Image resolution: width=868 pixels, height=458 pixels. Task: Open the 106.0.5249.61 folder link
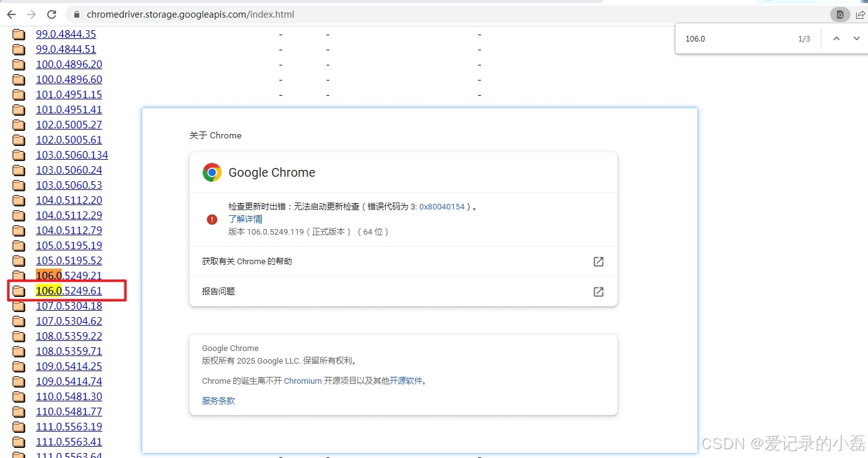point(69,291)
